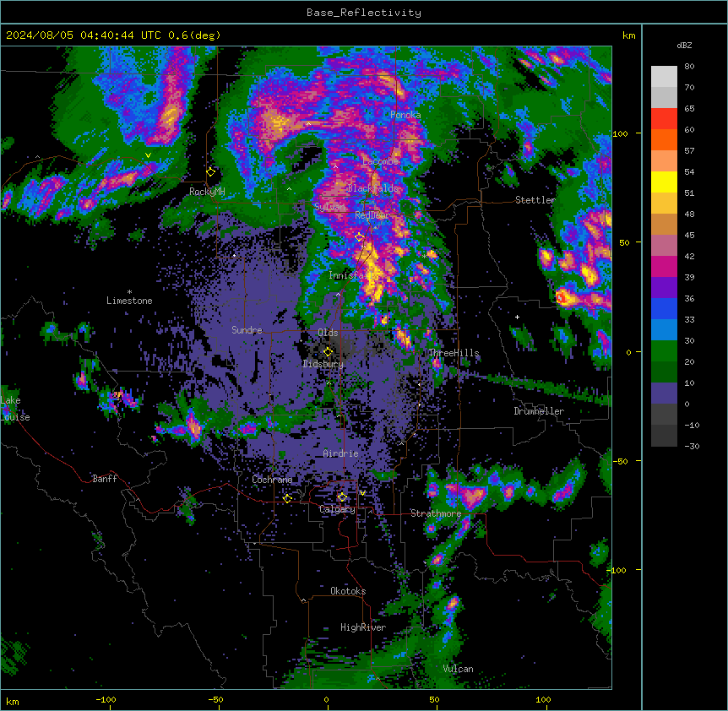The width and height of the screenshot is (728, 711).
Task: Click the HighRiver label
Action: tap(363, 627)
